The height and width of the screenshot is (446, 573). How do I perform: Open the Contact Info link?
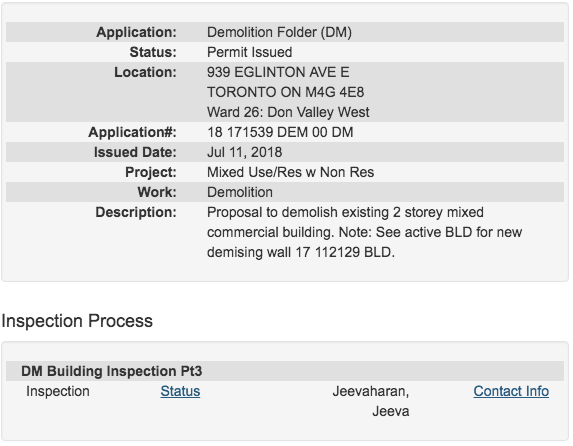(511, 391)
